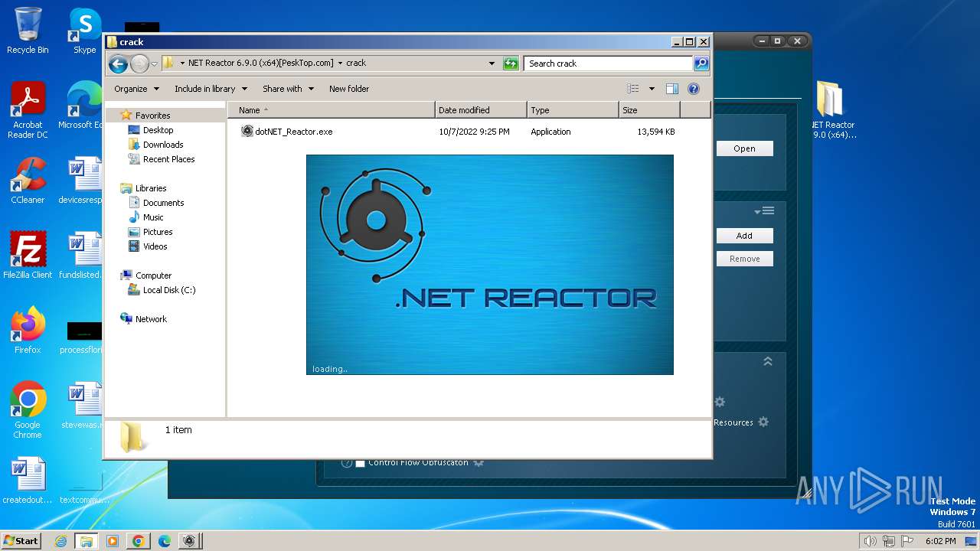Click Add button in .NET Reactor

coord(744,236)
